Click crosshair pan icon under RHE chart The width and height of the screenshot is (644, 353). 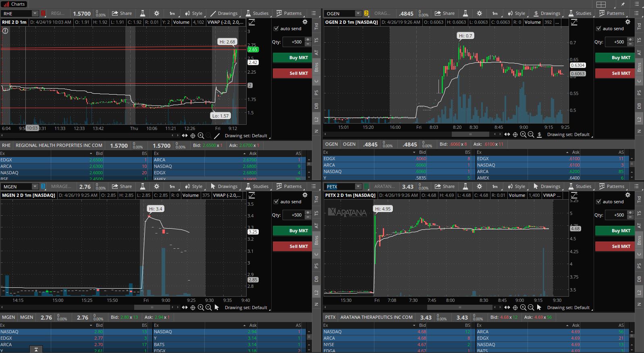coord(193,136)
